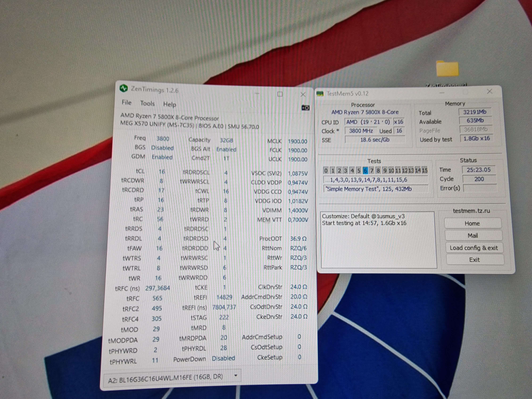This screenshot has width=532, height=399.
Task: Click the Start testing at 14:57 log line
Action: (x=364, y=223)
